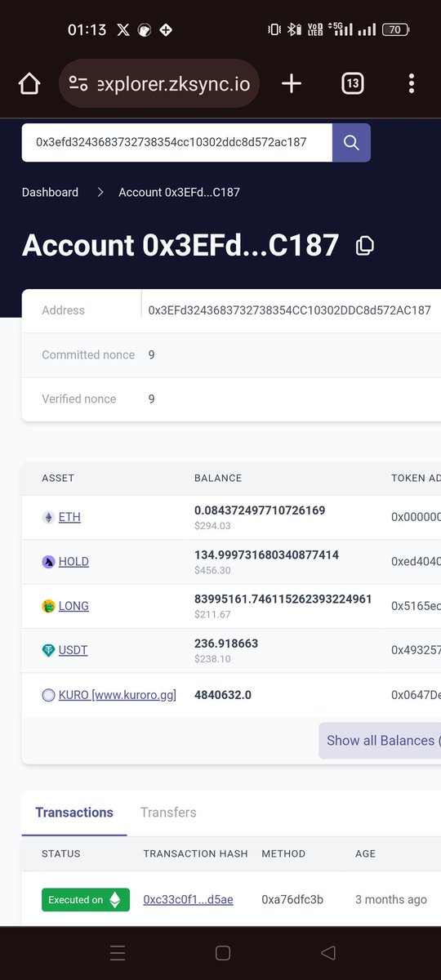Open a new tab with plus icon
Image resolution: width=441 pixels, height=980 pixels.
292,83
